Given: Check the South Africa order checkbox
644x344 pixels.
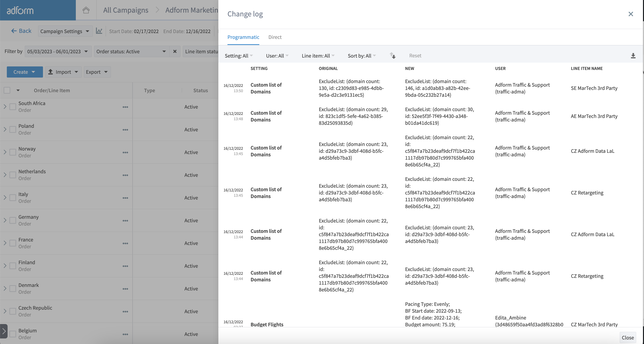Looking at the screenshot, I should (x=13, y=107).
